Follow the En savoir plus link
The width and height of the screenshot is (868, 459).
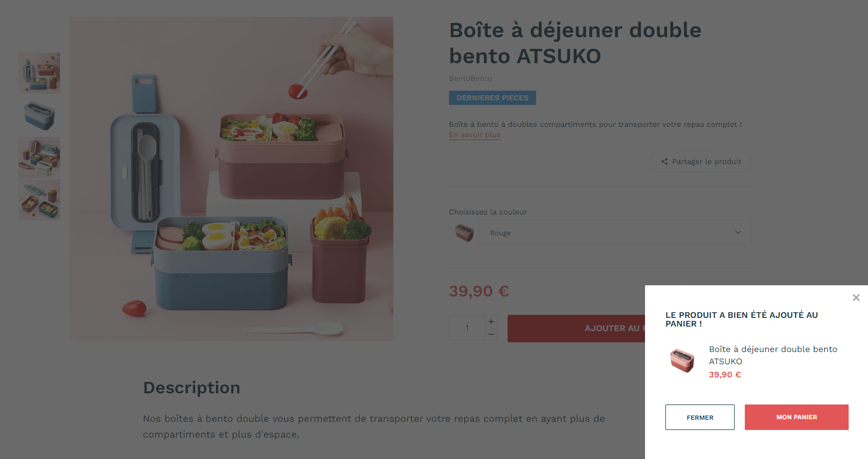(474, 134)
